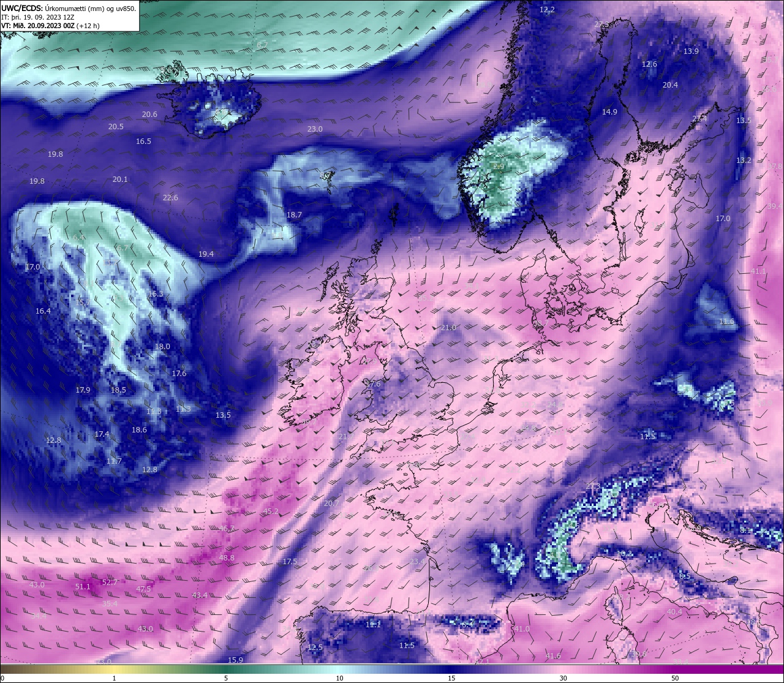
Task: Click the map value 17.6
Action: tap(179, 374)
